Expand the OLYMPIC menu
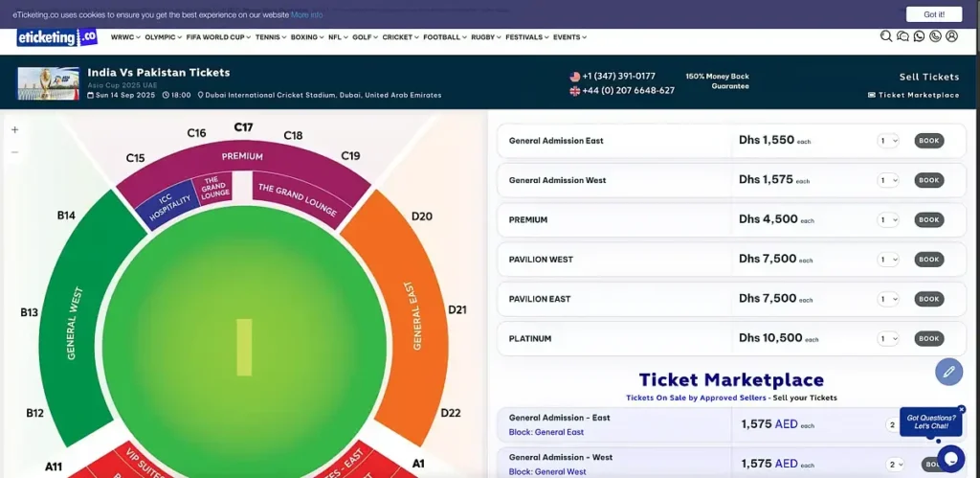Viewport: 980px width, 478px height. pyautogui.click(x=163, y=37)
